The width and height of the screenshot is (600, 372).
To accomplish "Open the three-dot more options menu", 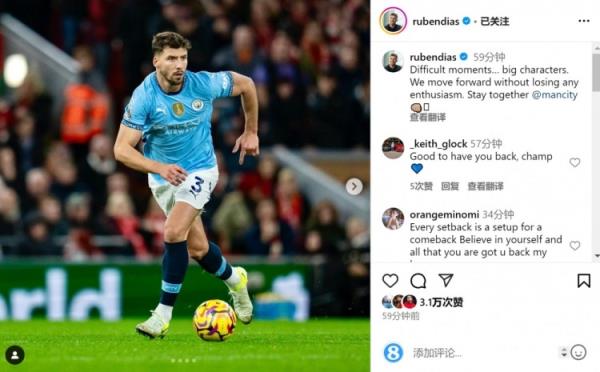I will point(584,21).
